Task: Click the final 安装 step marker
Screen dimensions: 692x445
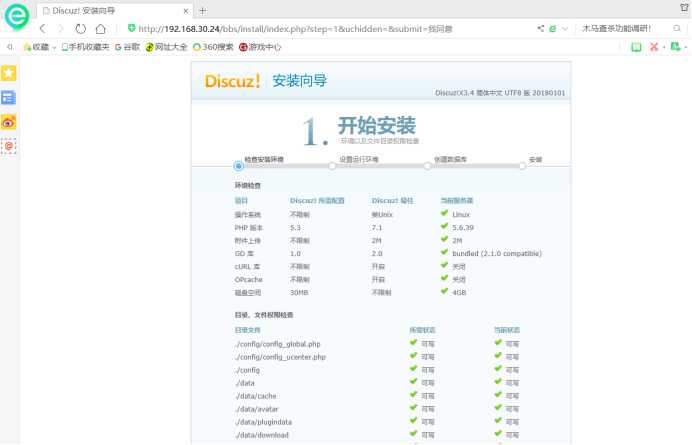Action: pos(522,166)
